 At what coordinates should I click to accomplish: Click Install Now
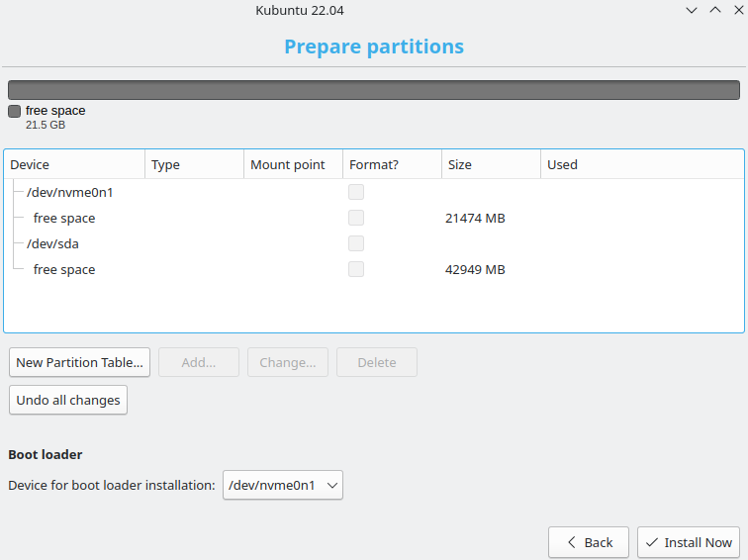click(x=689, y=542)
